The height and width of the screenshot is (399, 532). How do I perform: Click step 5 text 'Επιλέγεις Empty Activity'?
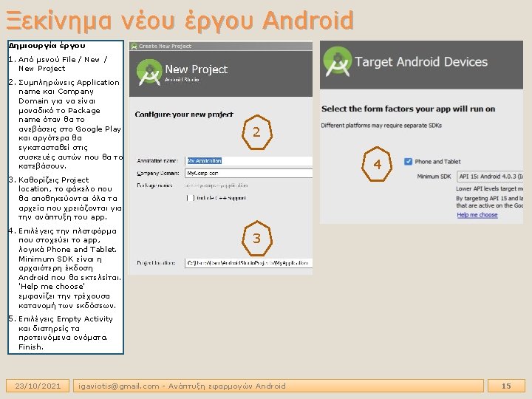66,319
